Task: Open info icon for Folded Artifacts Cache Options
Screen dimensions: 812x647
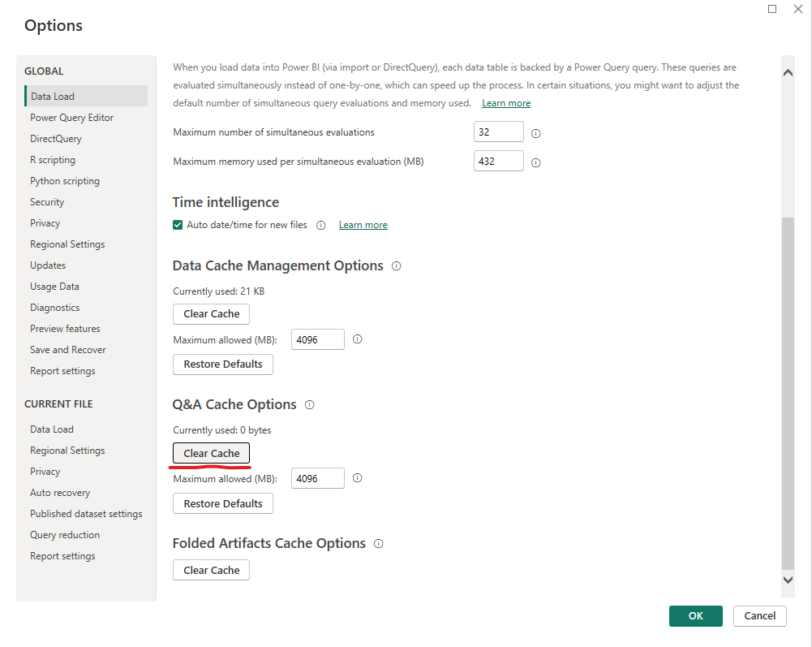Action: point(379,543)
